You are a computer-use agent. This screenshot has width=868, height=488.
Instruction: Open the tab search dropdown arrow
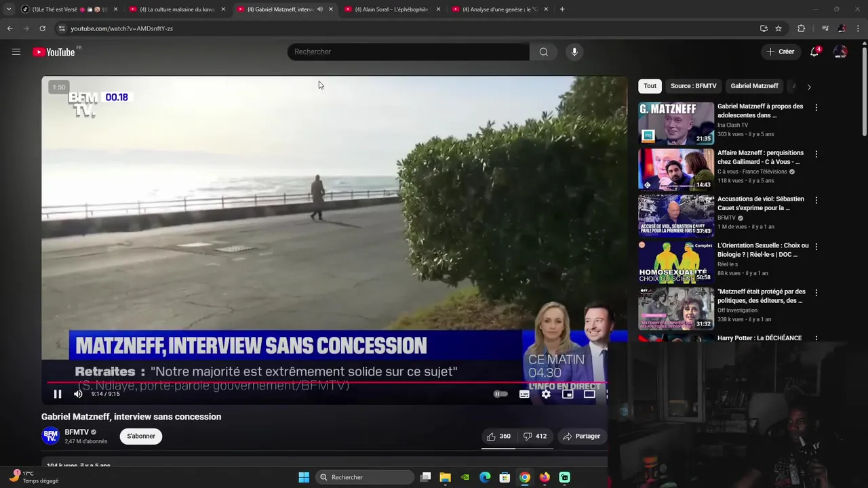click(x=9, y=9)
